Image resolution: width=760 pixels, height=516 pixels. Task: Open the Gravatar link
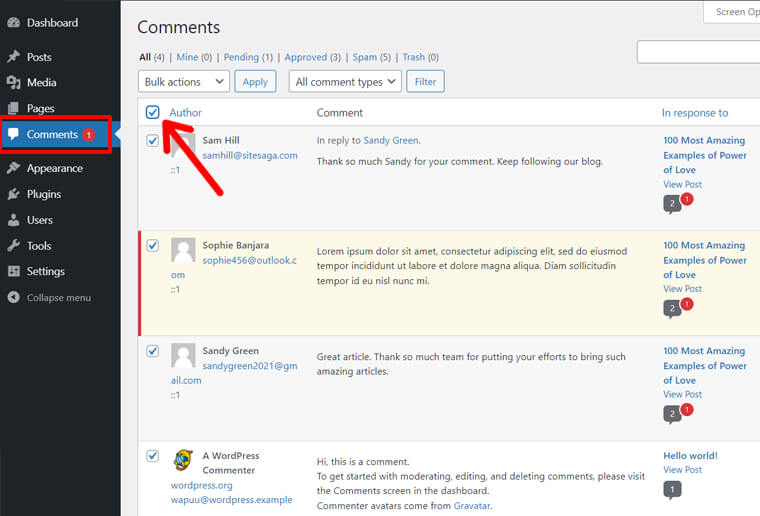click(x=472, y=506)
